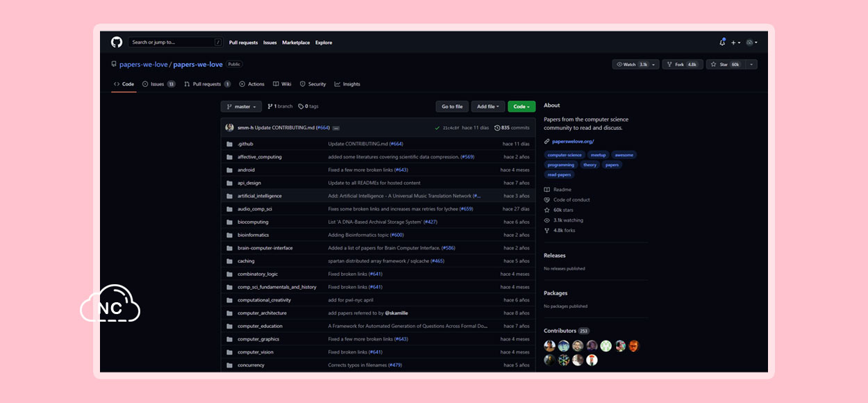Open the combinatory_logic folder

tap(258, 274)
